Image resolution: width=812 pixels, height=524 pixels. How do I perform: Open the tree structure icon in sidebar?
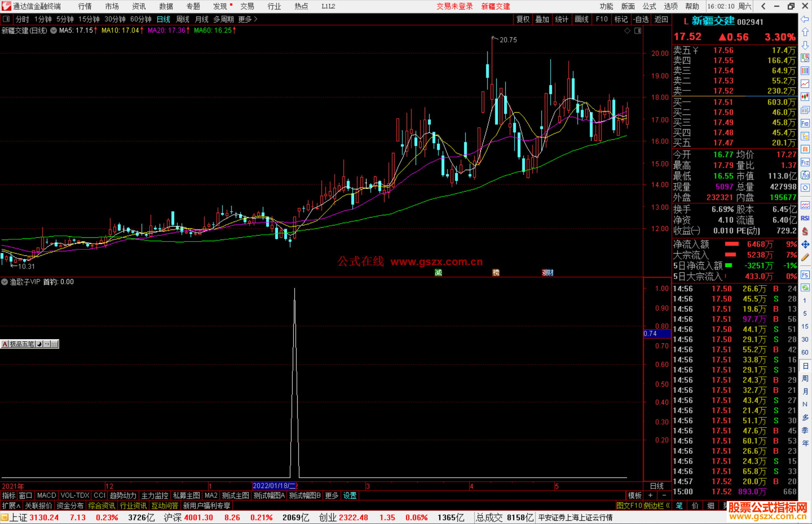point(805,136)
